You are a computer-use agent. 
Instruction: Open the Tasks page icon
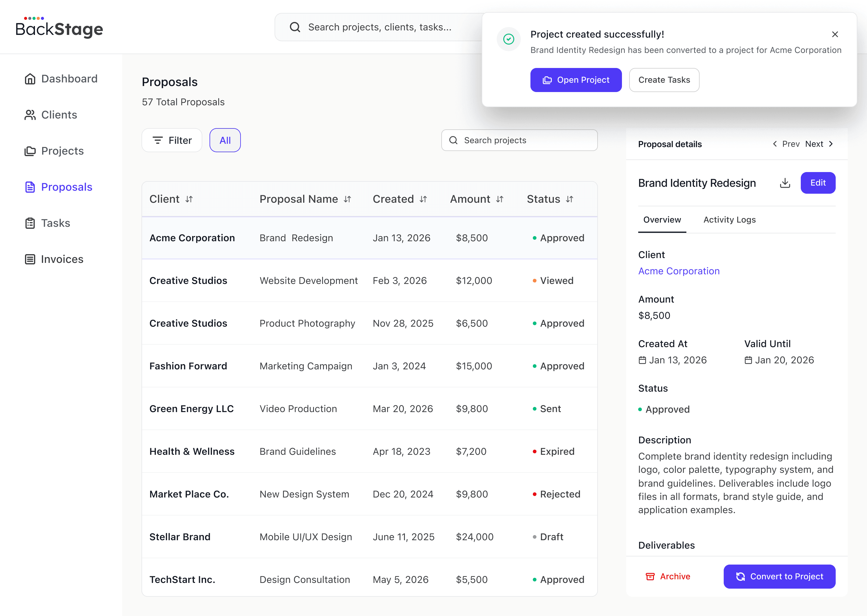tap(30, 223)
